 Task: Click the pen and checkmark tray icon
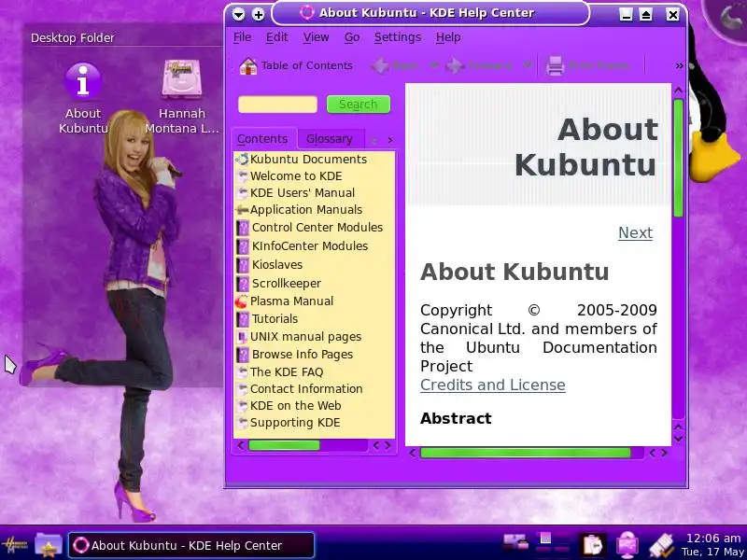tap(662, 545)
